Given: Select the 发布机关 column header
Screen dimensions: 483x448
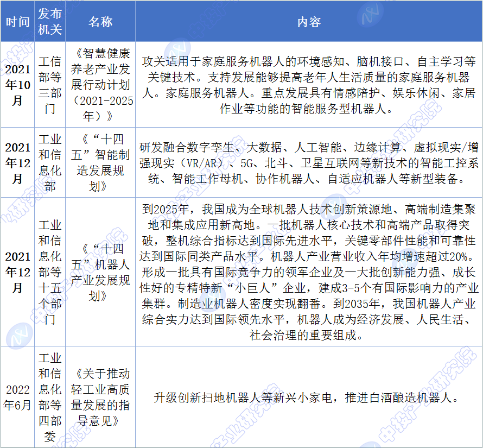Looking at the screenshot, I should click(50, 22).
